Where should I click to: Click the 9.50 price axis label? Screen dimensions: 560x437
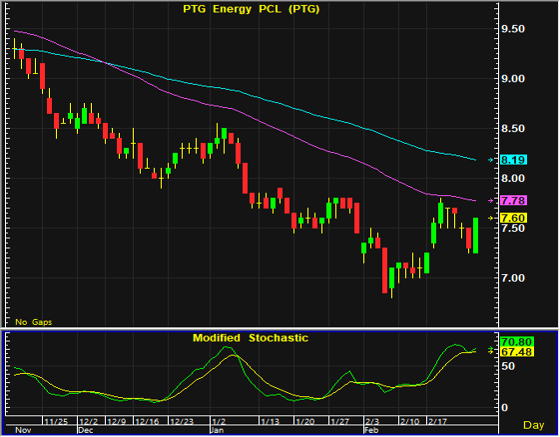[513, 29]
